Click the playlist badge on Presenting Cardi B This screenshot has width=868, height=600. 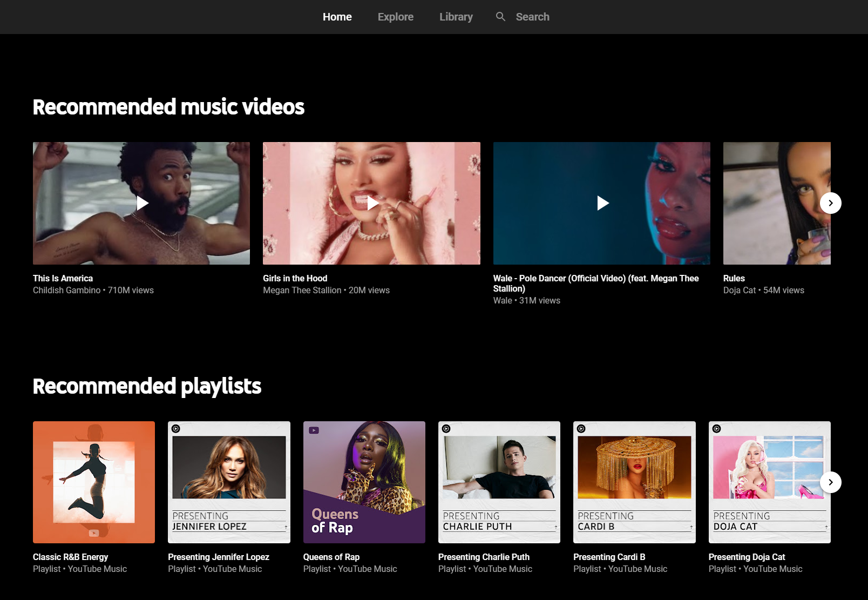tap(580, 429)
